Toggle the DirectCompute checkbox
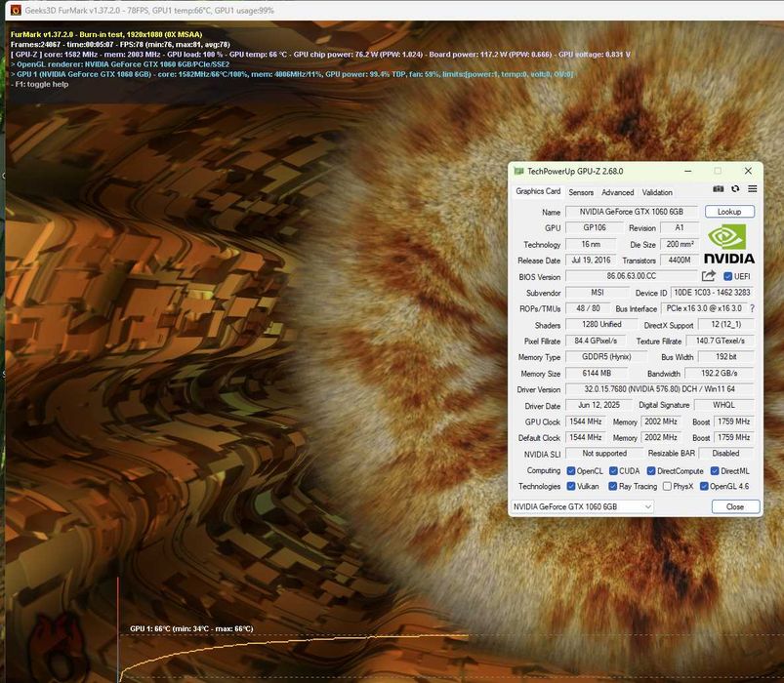This screenshot has width=784, height=683. coord(651,470)
